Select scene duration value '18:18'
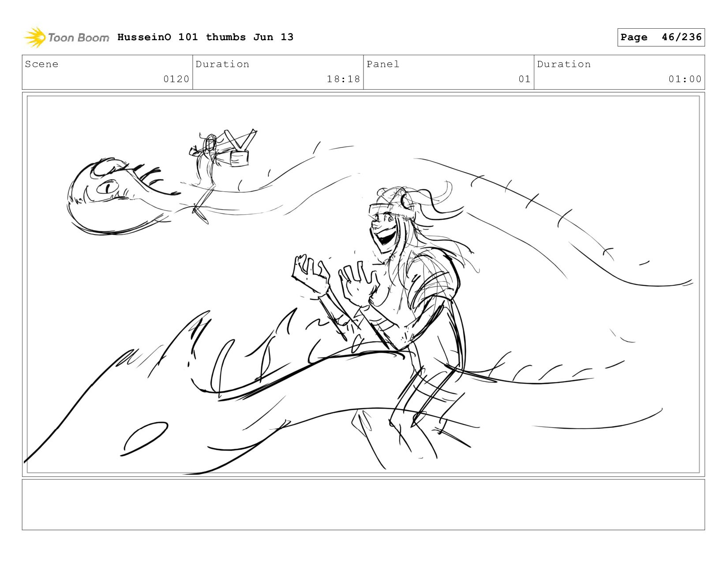 click(x=343, y=79)
